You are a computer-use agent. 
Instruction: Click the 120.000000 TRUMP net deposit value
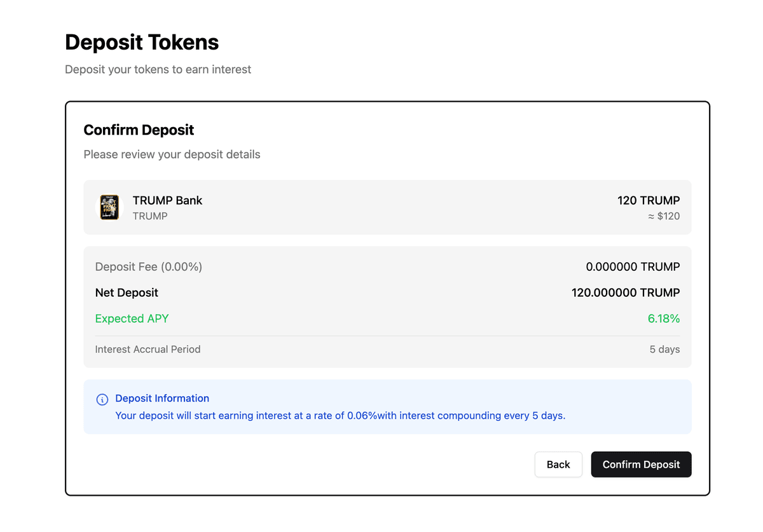pos(625,293)
